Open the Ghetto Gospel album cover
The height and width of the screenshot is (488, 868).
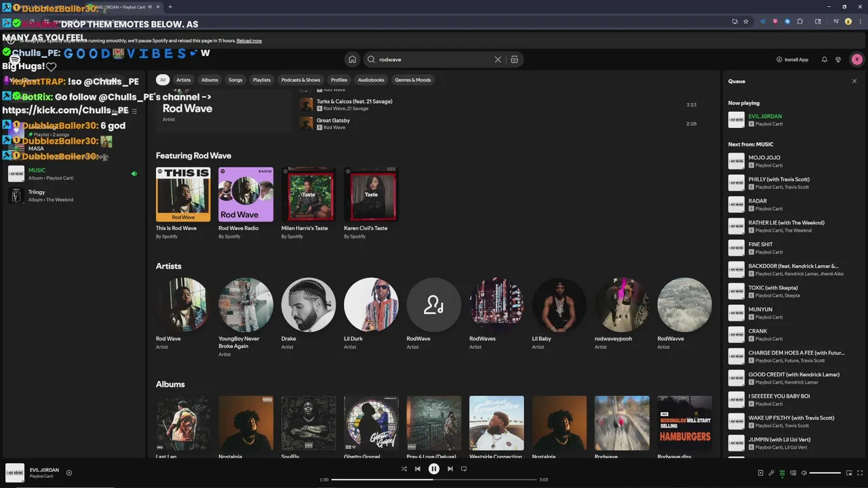click(x=371, y=423)
